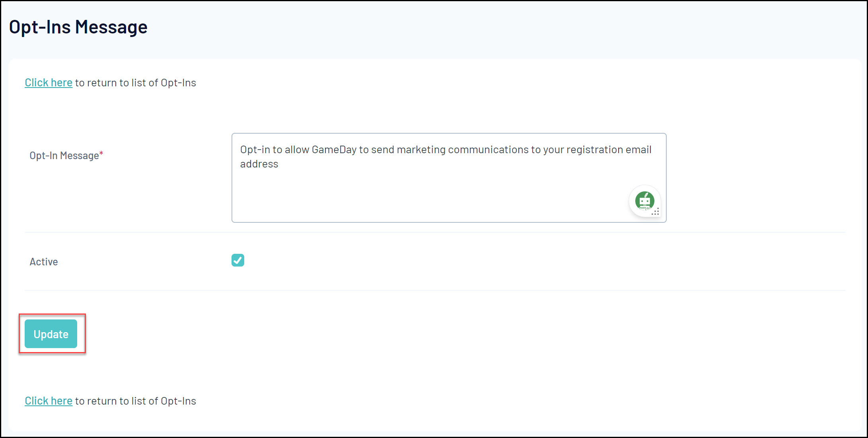Place cursor on the word 'GameDay'

334,150
